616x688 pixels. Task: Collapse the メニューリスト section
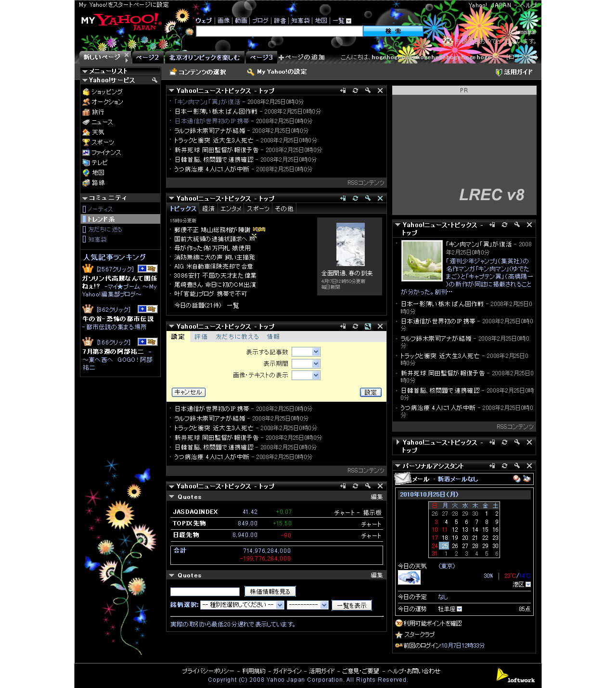[85, 71]
